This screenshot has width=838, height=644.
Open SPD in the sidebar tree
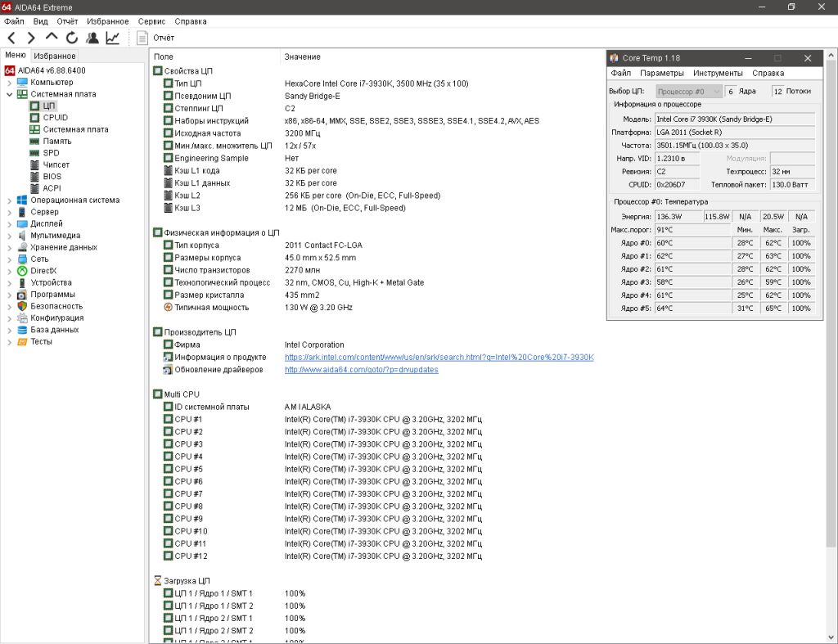coord(52,153)
